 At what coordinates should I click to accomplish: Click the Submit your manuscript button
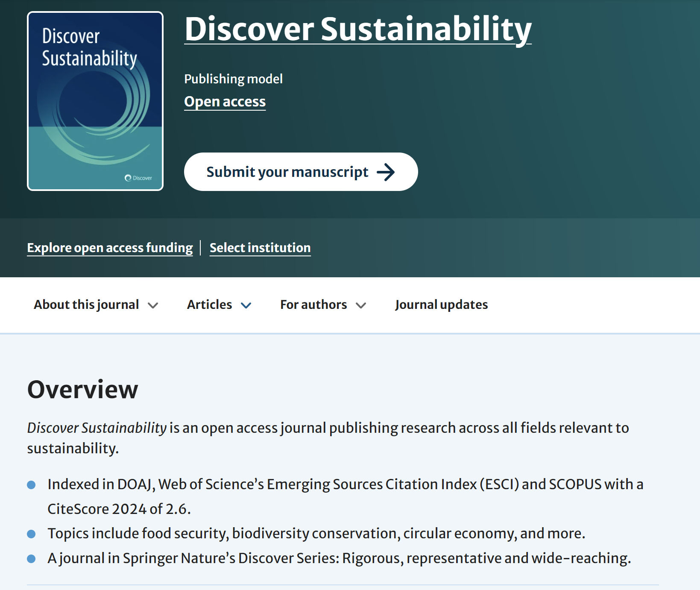[x=301, y=172]
